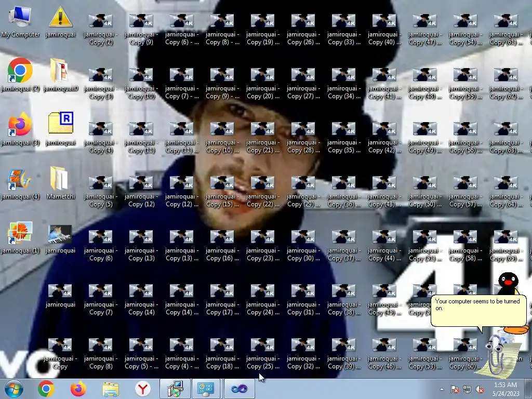The image size is (532, 399).
Task: Open the Windows Start menu orb
Action: click(14, 389)
